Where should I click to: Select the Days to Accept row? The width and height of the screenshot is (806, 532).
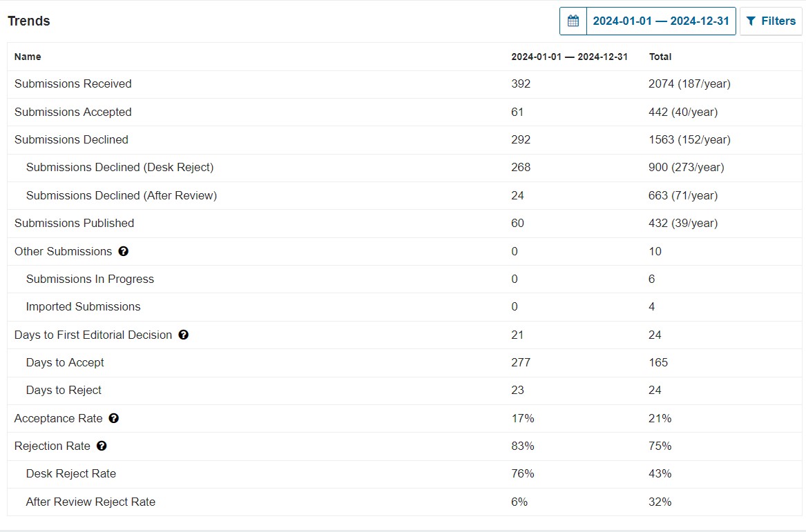405,362
